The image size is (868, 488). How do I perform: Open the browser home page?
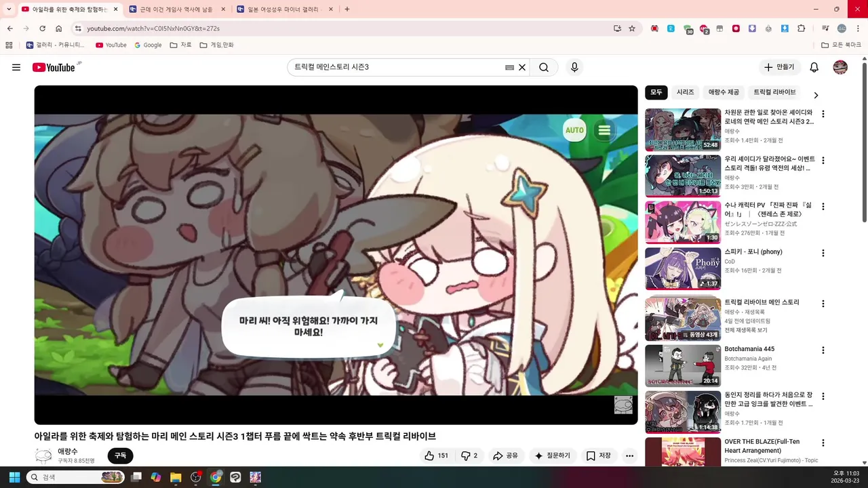point(59,28)
